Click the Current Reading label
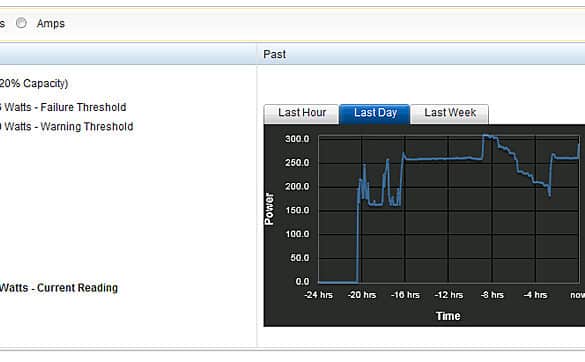Viewport: 585px width, 362px height. click(59, 288)
